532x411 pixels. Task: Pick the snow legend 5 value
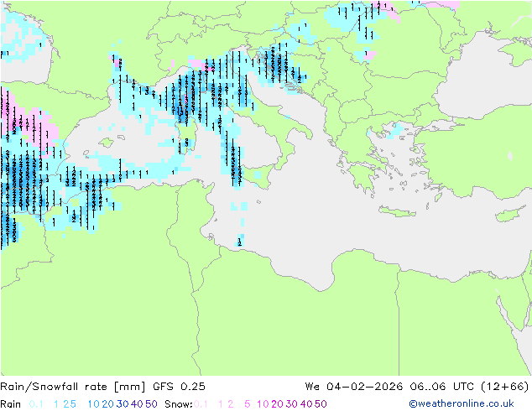click(248, 404)
